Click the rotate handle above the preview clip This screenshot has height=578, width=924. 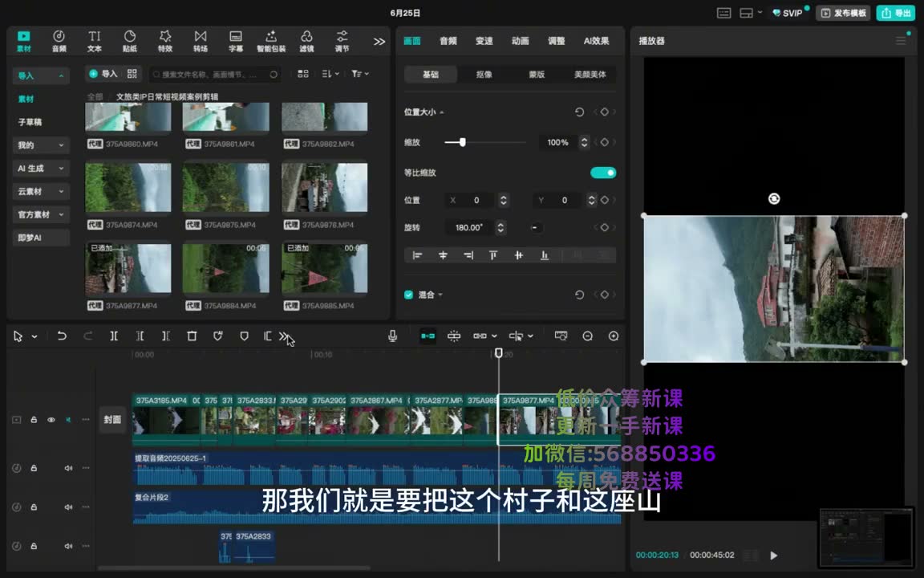point(774,199)
